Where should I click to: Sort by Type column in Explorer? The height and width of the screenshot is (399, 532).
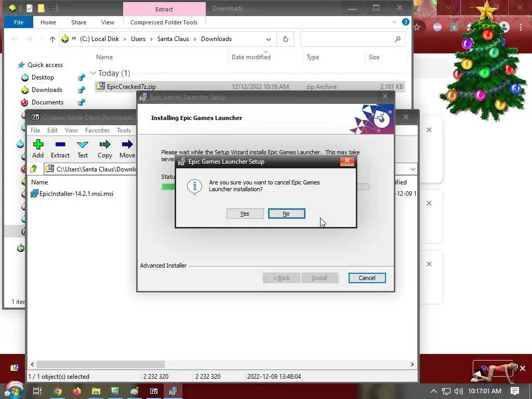(313, 57)
